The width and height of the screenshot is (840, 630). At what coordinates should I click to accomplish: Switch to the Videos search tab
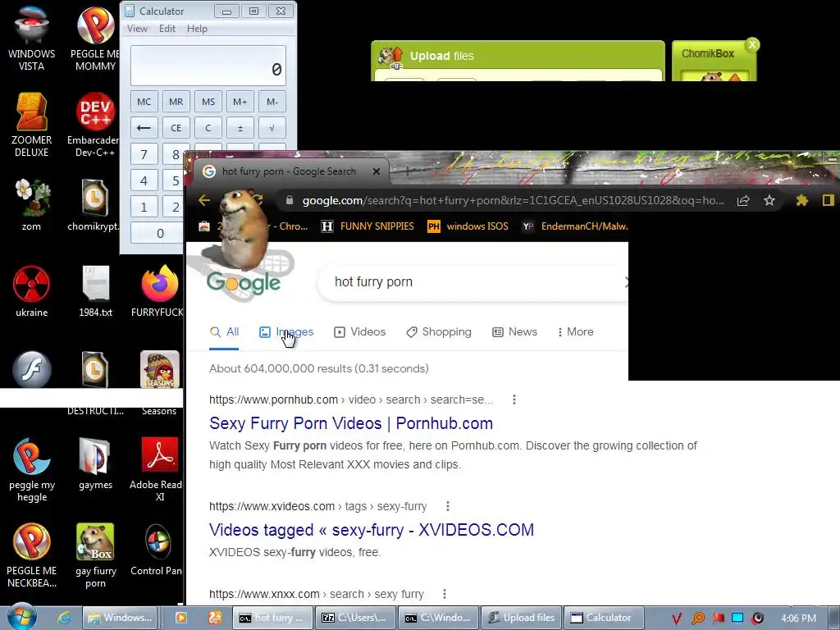(360, 331)
